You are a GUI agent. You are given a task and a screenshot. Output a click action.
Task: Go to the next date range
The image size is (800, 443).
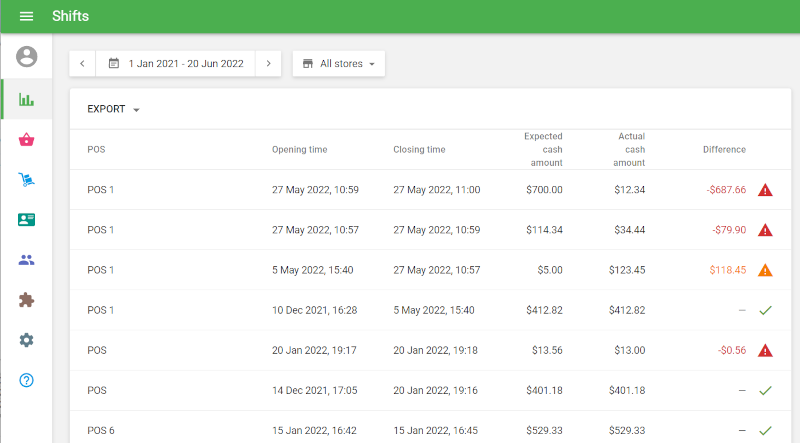(268, 63)
